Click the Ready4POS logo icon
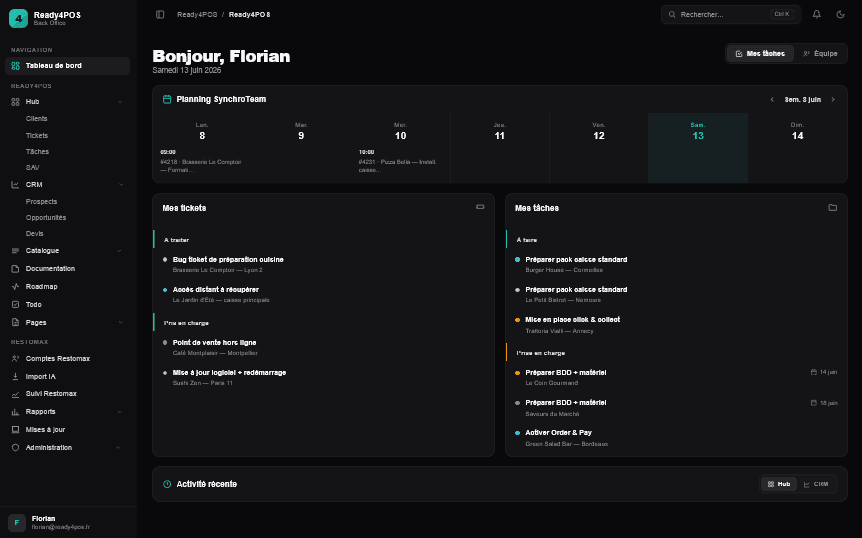This screenshot has width=862, height=538. coord(18,18)
